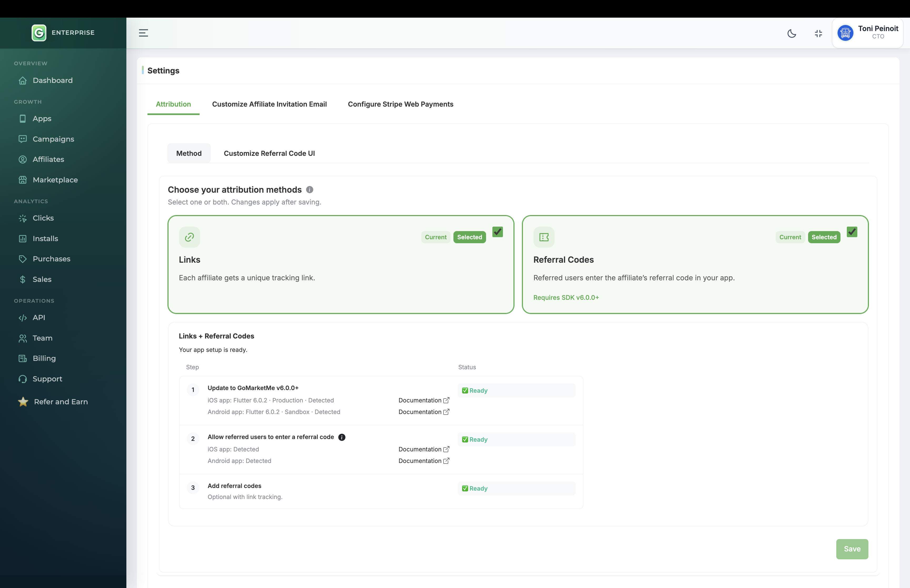Click the Requires SDK v6.0.0+ text
Image resolution: width=910 pixels, height=588 pixels.
566,297
